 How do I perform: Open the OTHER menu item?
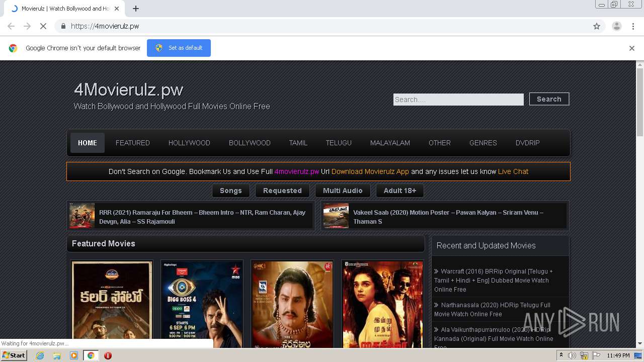point(440,143)
